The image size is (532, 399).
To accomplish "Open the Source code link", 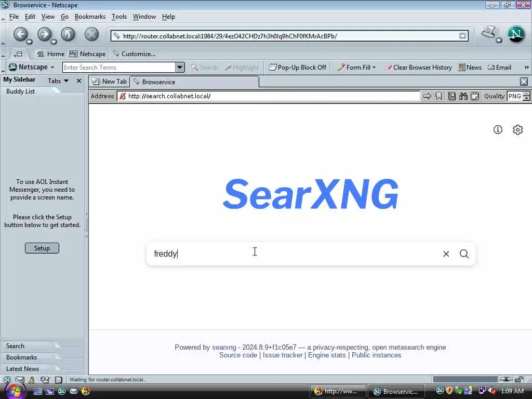I will (x=238, y=355).
